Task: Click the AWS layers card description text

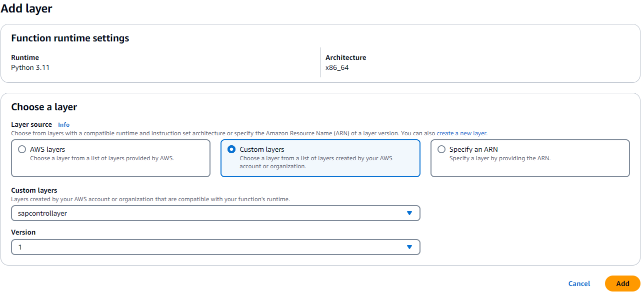Action: point(102,158)
